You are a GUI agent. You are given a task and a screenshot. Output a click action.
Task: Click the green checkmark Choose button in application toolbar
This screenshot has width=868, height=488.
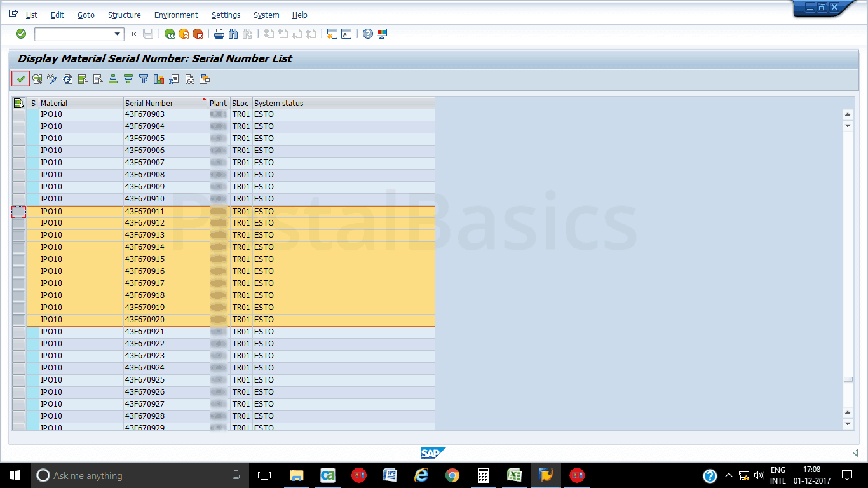(x=21, y=79)
